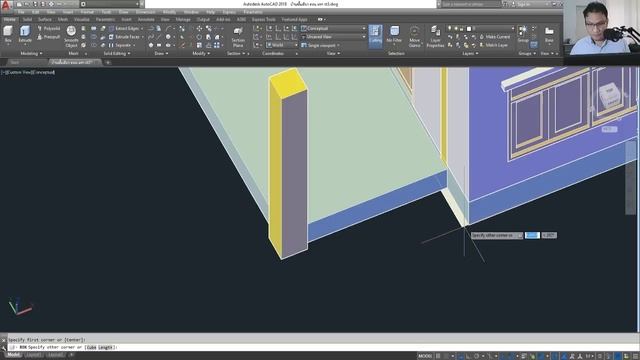The image size is (640, 360).
Task: Click the Separate solid tool
Action: click(x=121, y=45)
